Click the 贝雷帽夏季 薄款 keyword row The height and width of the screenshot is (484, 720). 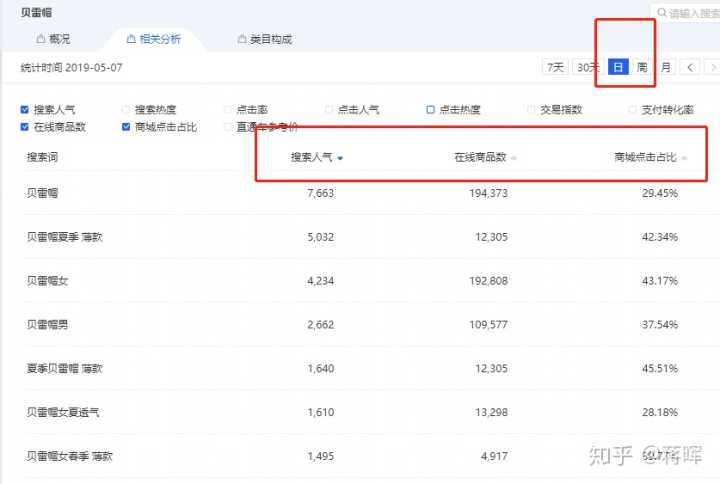tap(63, 237)
